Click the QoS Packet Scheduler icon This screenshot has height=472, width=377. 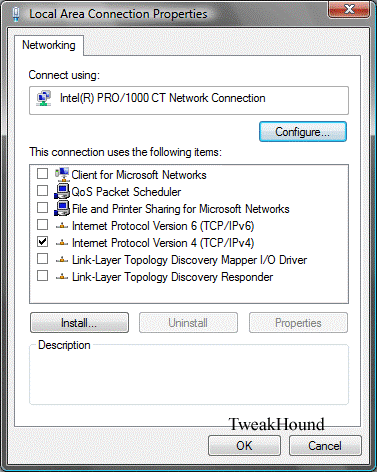tap(62, 191)
